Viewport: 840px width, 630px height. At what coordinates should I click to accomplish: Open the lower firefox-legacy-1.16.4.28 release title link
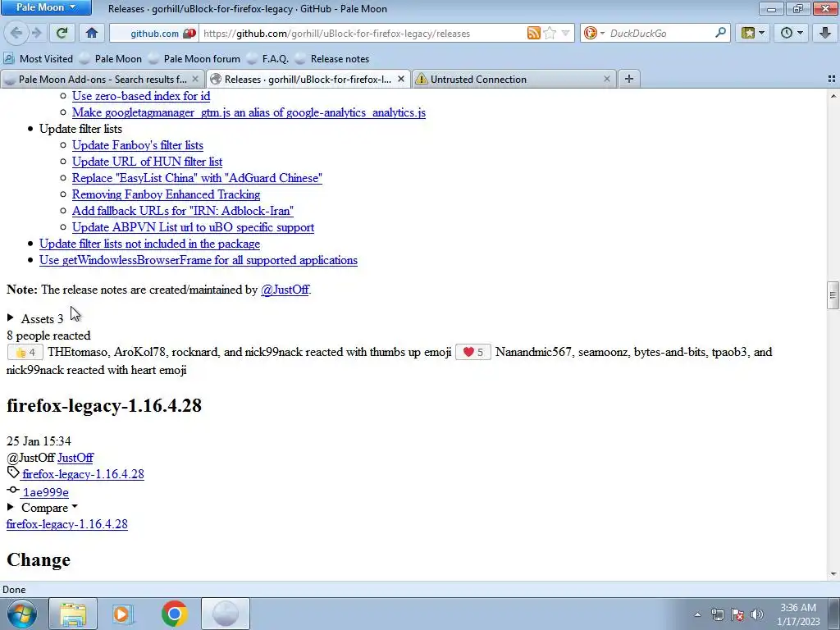point(67,524)
